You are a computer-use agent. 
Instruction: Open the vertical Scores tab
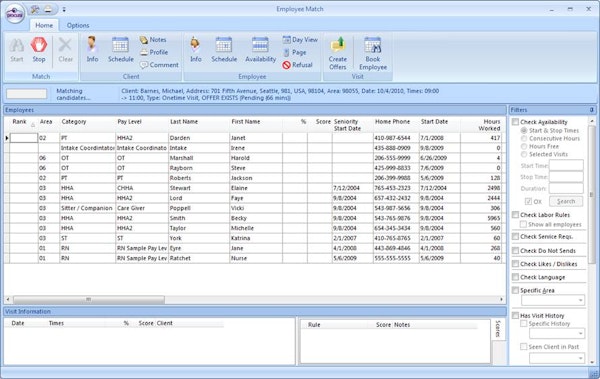tap(498, 329)
